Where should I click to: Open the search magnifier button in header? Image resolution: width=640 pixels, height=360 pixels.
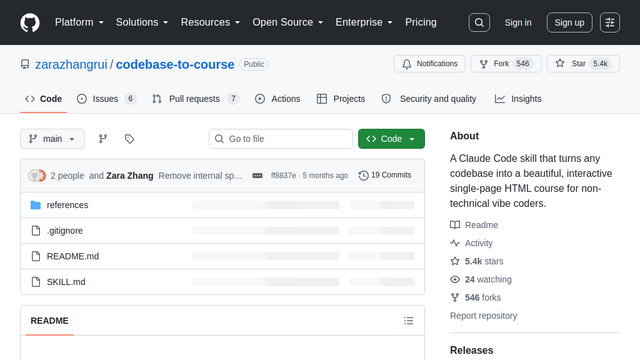[479, 22]
